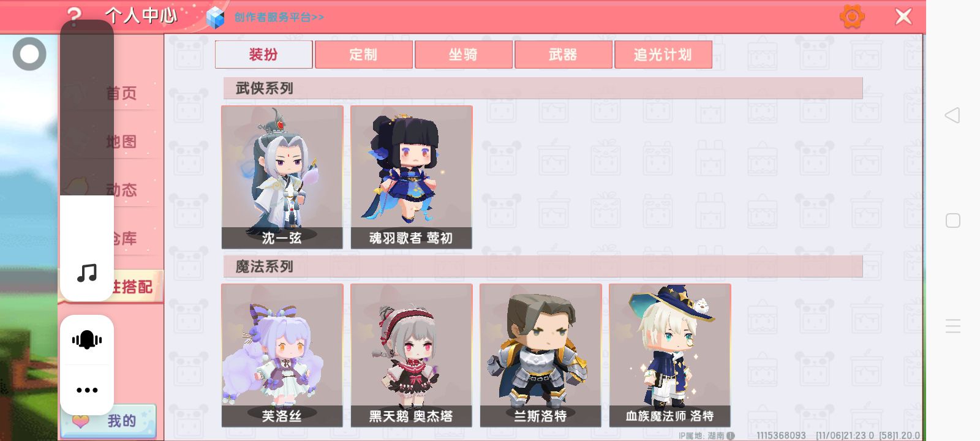Open the creator platform cube icon
Viewport: 980px width, 441px height.
(215, 17)
